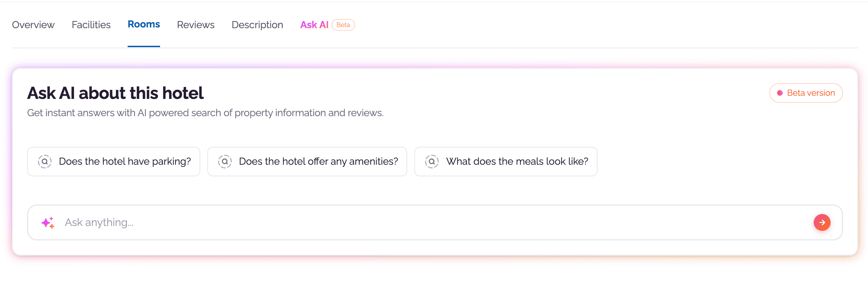Go to the Reviews tab
Image resolution: width=868 pixels, height=283 pixels.
(195, 25)
